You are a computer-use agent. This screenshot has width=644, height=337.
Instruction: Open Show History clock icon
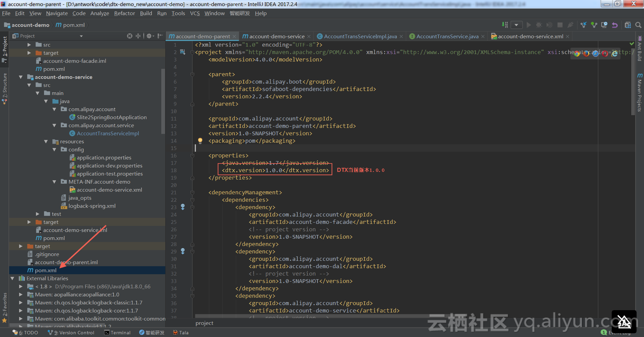click(x=604, y=25)
